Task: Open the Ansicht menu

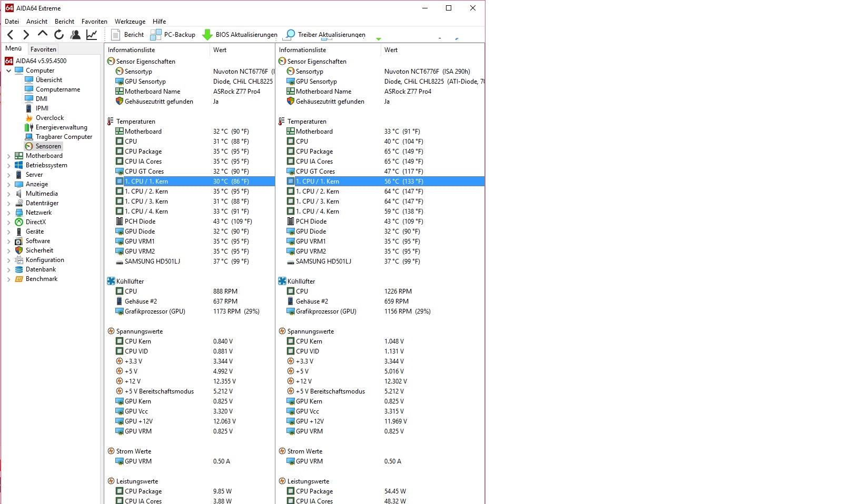Action: point(37,22)
